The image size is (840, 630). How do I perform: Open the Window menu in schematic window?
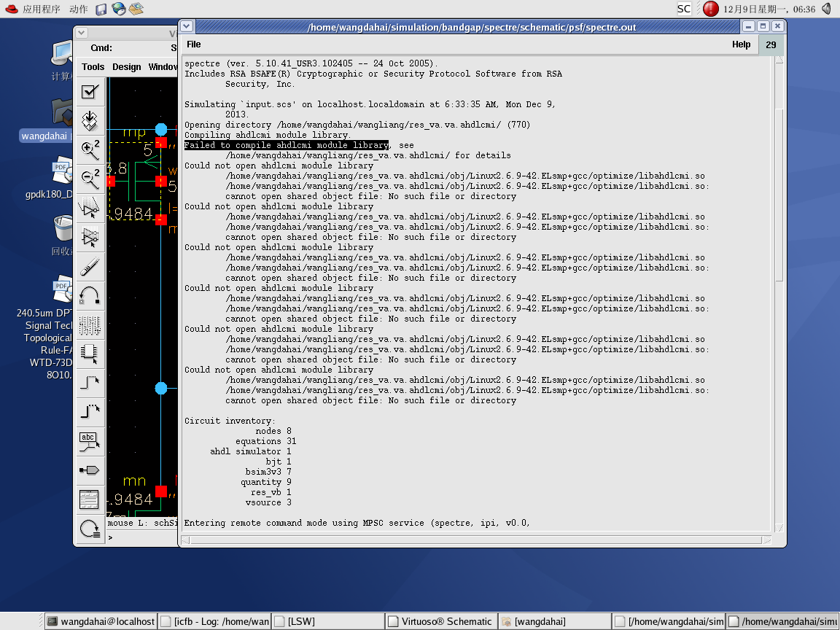coord(163,67)
